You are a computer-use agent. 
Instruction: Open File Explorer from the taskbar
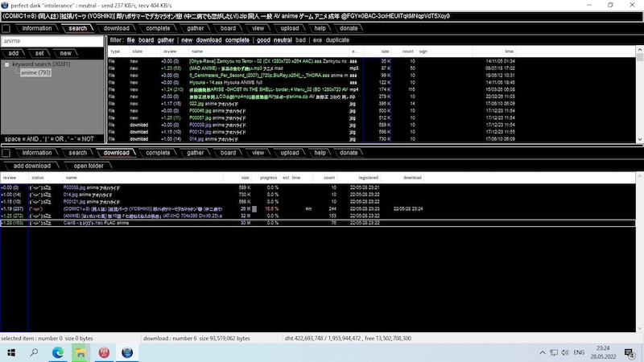coord(81,352)
